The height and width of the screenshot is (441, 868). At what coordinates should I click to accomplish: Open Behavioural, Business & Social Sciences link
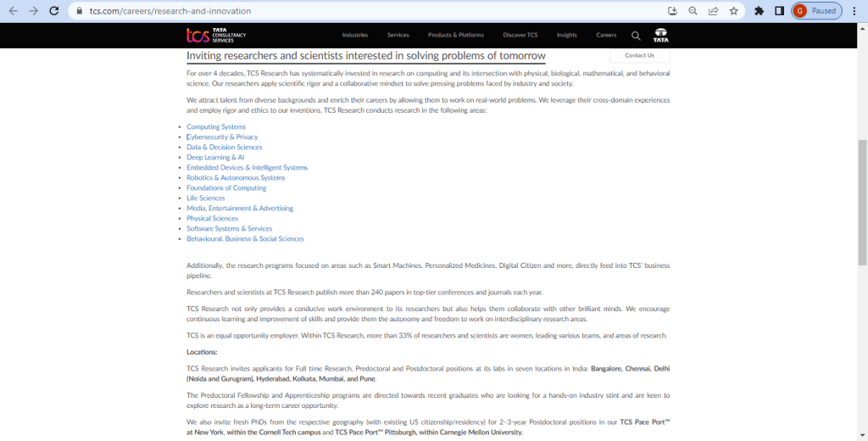click(x=245, y=239)
